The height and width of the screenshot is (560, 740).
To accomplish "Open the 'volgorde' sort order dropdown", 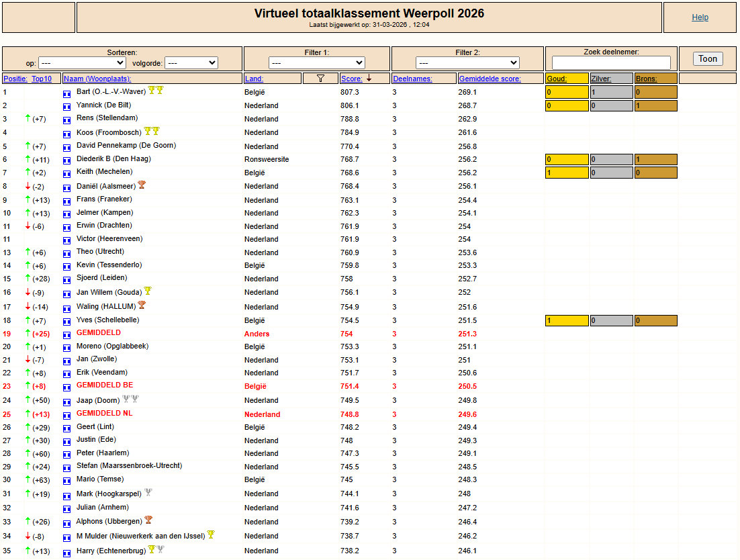I will 191,62.
